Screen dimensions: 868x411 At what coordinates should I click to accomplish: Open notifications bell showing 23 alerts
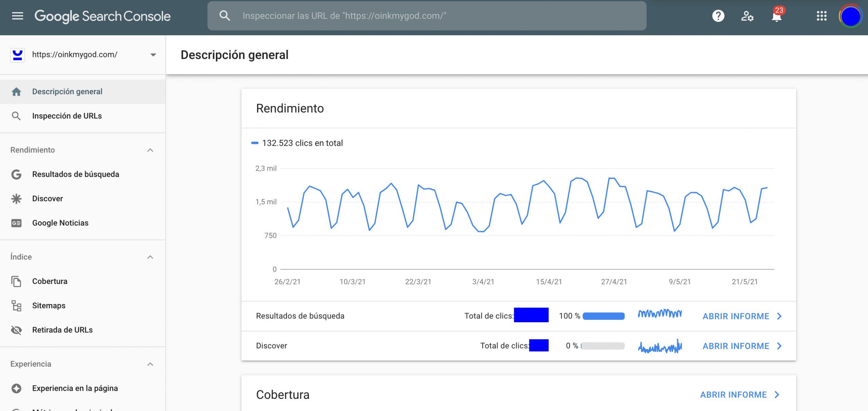point(776,16)
